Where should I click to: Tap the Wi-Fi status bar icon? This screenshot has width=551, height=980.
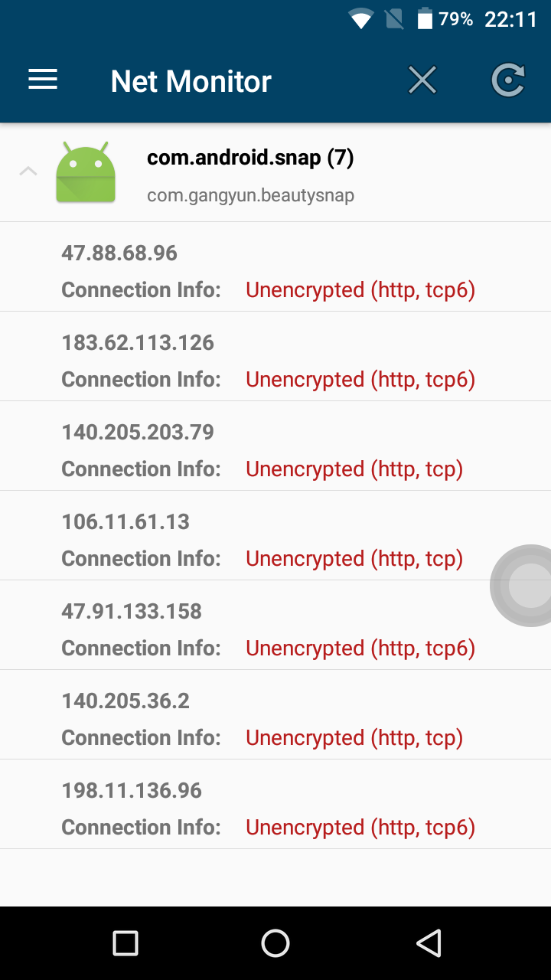click(x=360, y=19)
